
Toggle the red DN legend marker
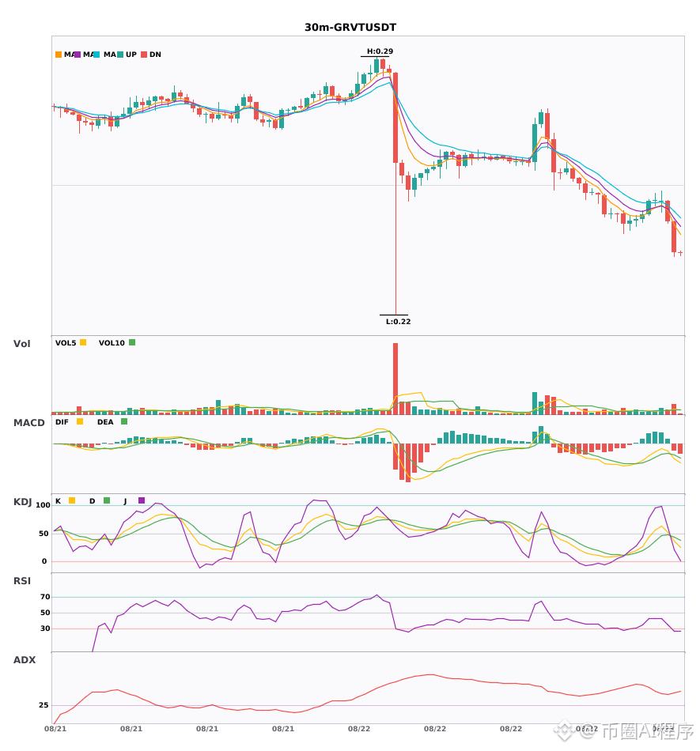(x=144, y=55)
